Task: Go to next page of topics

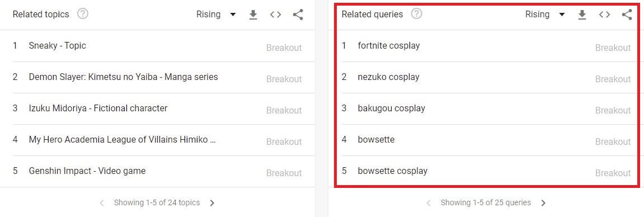Action: point(212,202)
